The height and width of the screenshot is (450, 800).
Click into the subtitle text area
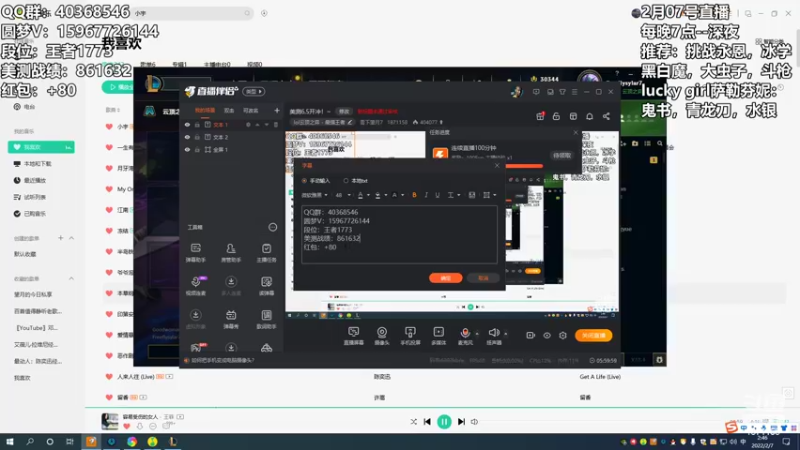click(x=399, y=234)
